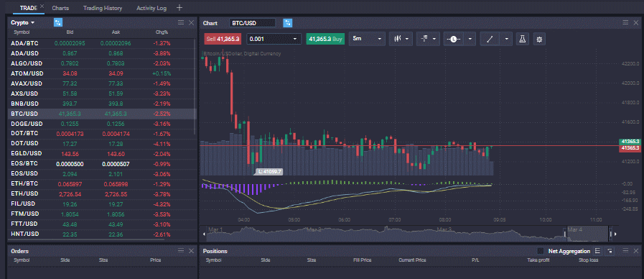The width and height of the screenshot is (644, 279).
Task: Click the red Sell 41,365.3 button
Action: [x=222, y=39]
